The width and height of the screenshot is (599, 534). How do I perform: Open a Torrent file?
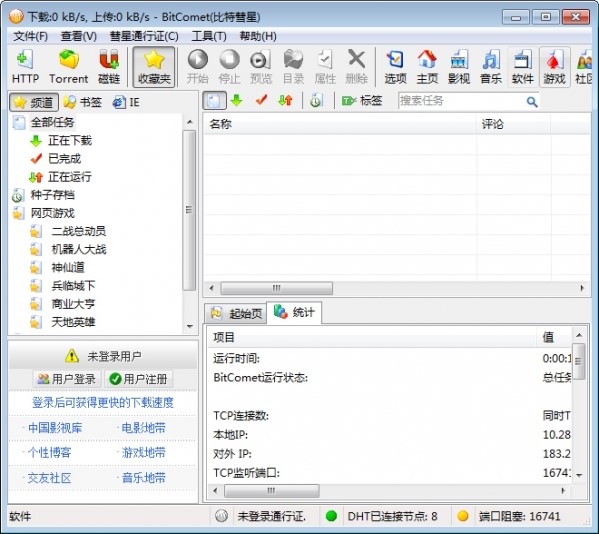[68, 67]
